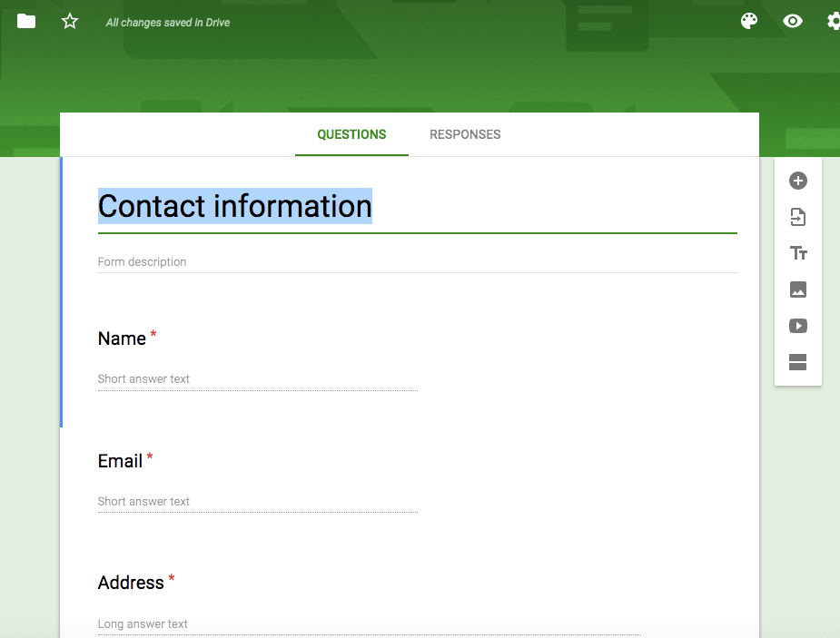This screenshot has height=638, width=840.
Task: Click the Contact information title field
Action: pos(418,207)
